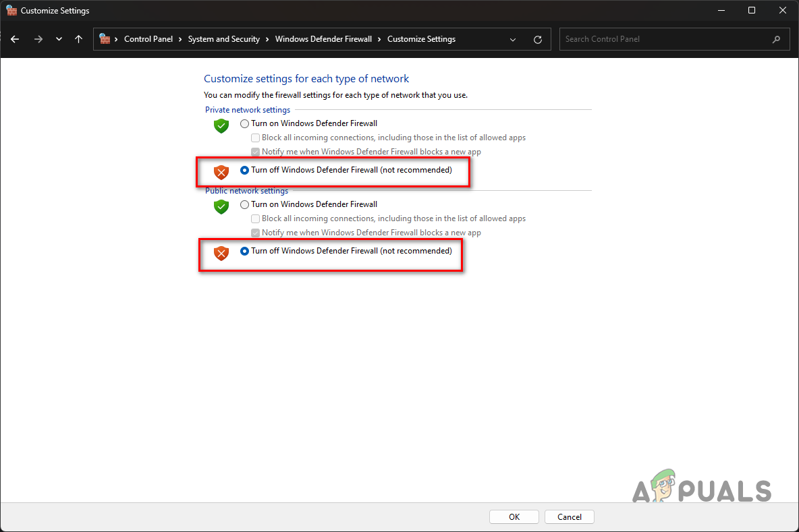The height and width of the screenshot is (532, 799).
Task: Select Turn on Windows Defender Firewall for private network
Action: [x=244, y=123]
